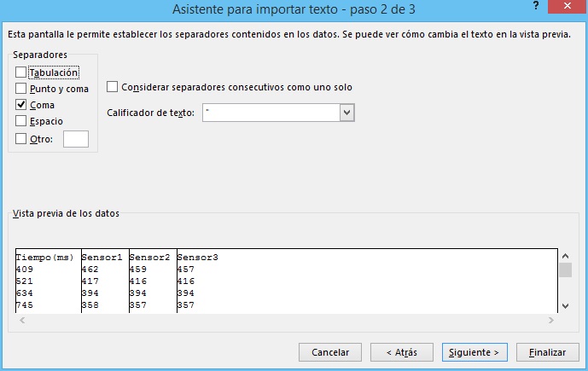
Task: Expand the Calificador de texto dropdown
Action: [x=346, y=113]
